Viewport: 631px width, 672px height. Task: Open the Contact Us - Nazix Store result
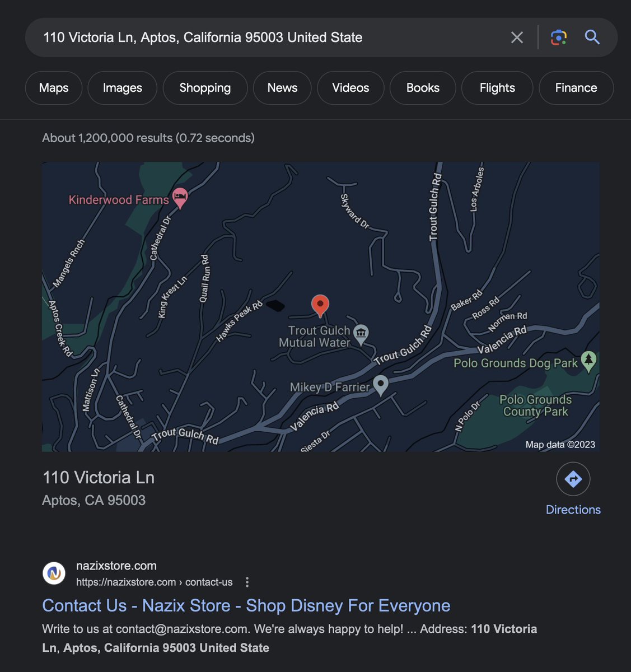point(246,605)
